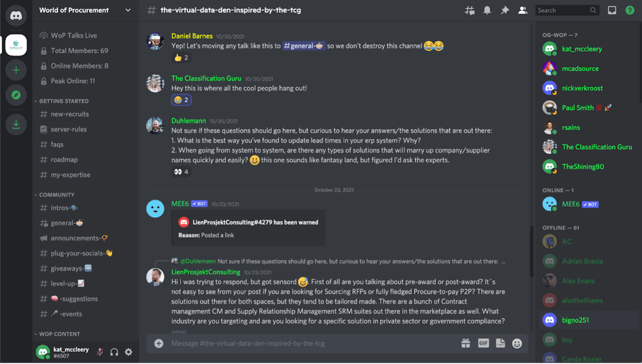Toggle the muted microphone icon
Viewport: 642px width, 364px height.
pyautogui.click(x=100, y=352)
